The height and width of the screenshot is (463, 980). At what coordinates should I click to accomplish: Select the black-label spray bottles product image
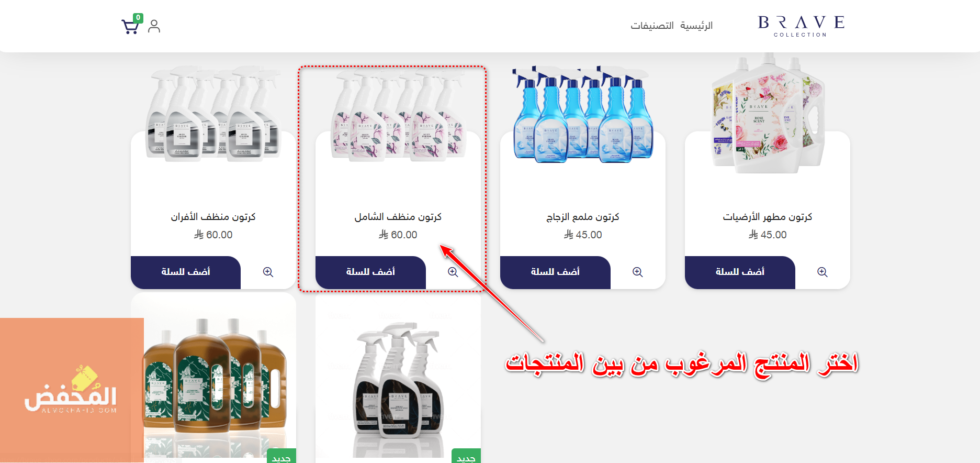[398, 380]
